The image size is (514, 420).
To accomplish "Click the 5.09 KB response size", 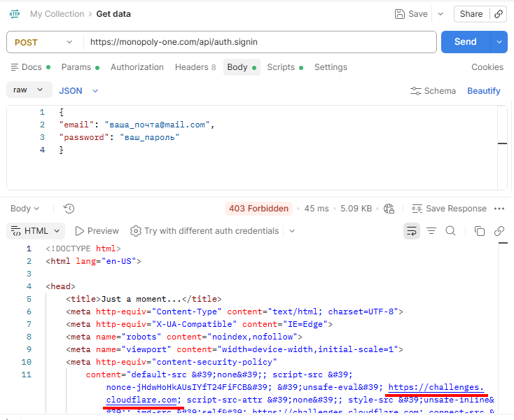I will click(356, 209).
